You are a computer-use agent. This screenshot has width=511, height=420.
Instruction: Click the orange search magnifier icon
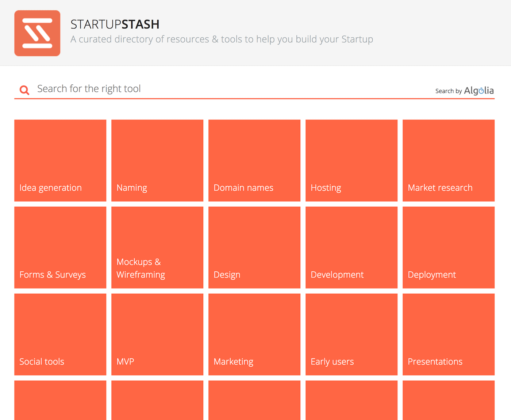pyautogui.click(x=24, y=90)
